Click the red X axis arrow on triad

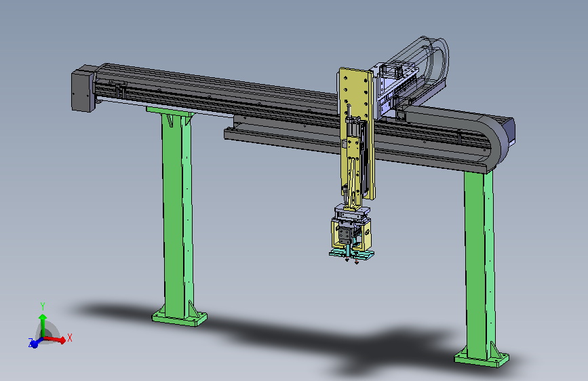[x=56, y=340]
